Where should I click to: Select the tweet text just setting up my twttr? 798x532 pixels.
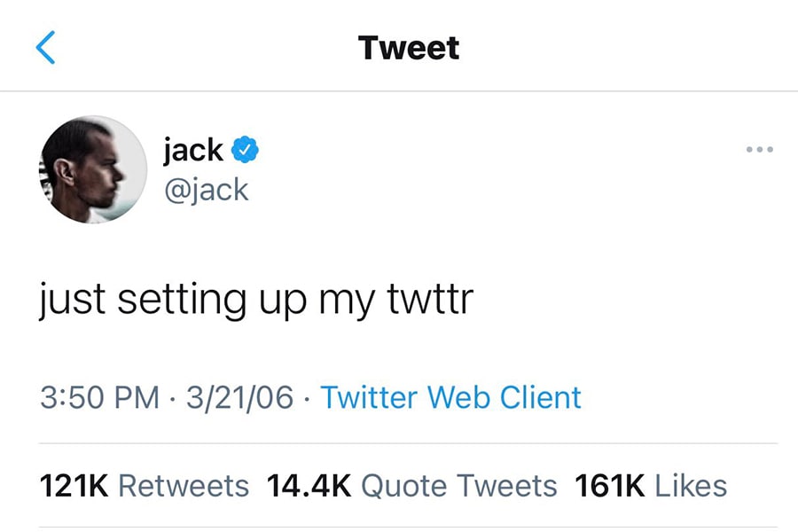point(255,298)
